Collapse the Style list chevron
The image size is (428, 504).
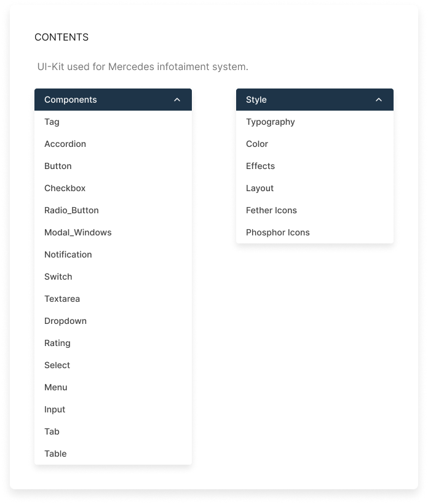point(378,100)
